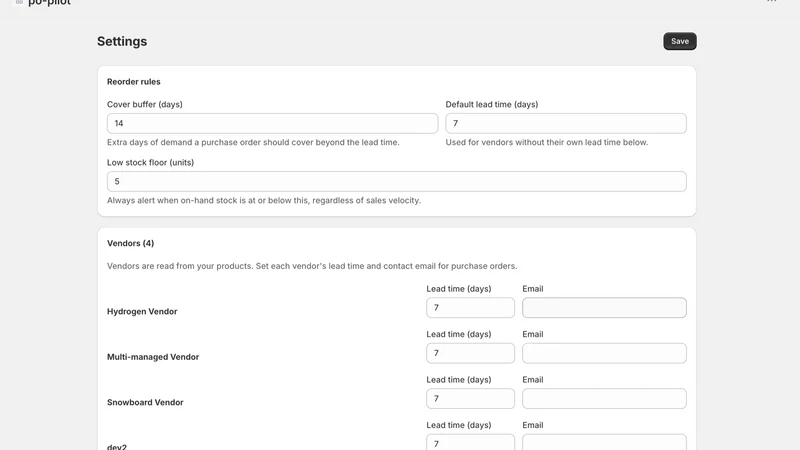Click Lead time label above Hydrogen Vendor field
This screenshot has height=450, width=800.
tap(459, 289)
